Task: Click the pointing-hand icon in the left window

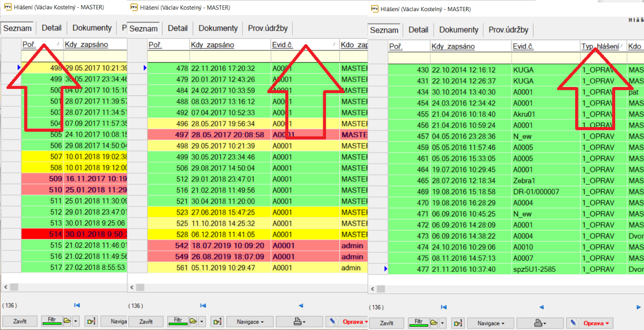Action: (x=91, y=321)
